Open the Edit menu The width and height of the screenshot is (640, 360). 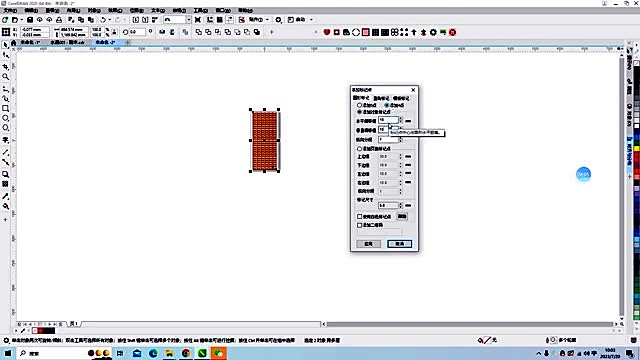31,10
